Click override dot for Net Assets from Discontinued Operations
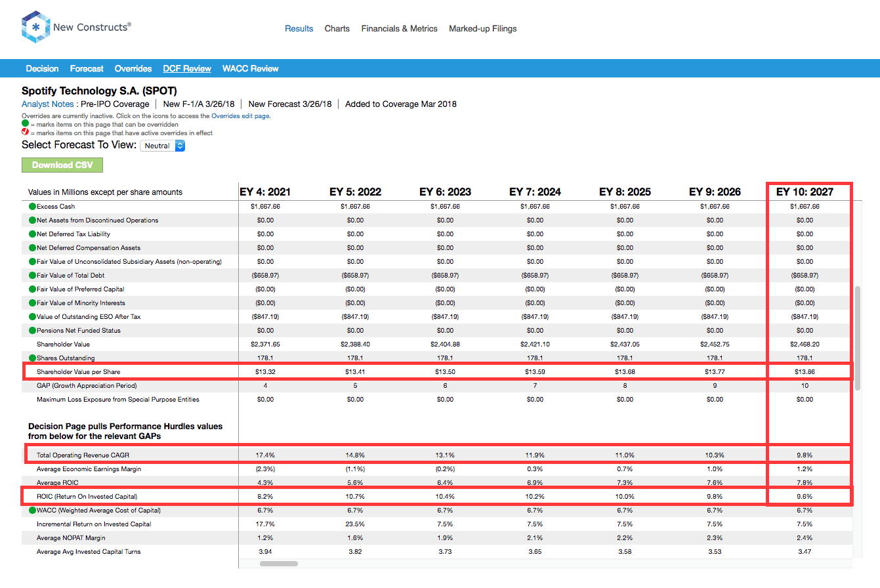The image size is (880, 588). pyautogui.click(x=32, y=220)
